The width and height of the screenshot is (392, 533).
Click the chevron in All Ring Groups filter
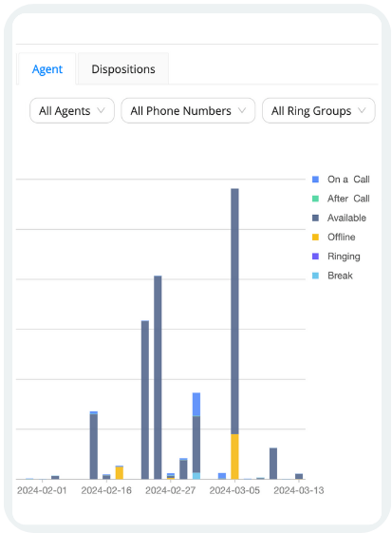tap(362, 110)
